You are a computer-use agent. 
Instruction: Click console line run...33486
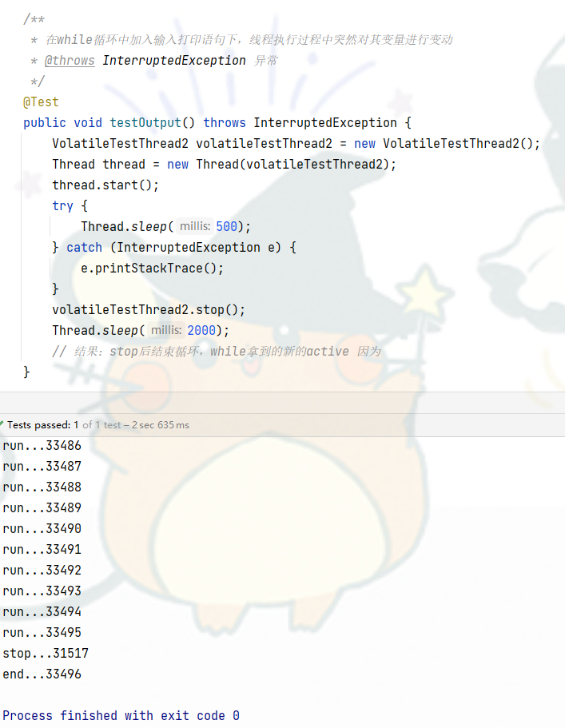pos(42,446)
